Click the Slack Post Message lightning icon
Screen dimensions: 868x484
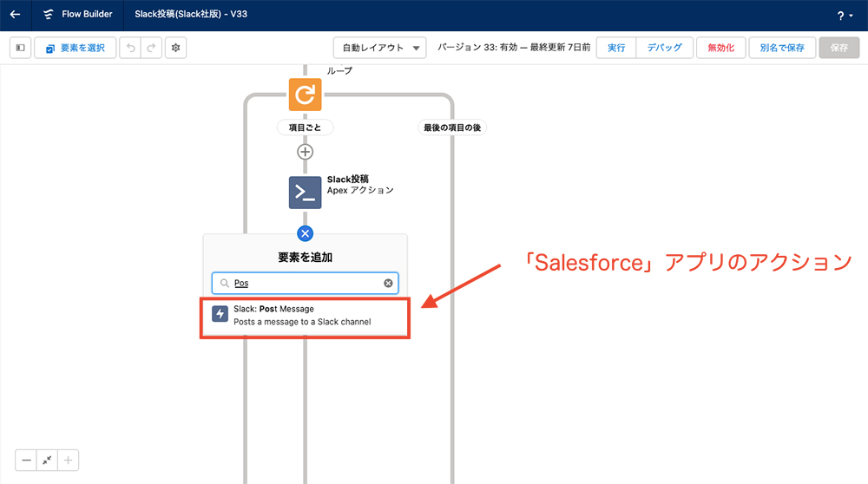(220, 314)
